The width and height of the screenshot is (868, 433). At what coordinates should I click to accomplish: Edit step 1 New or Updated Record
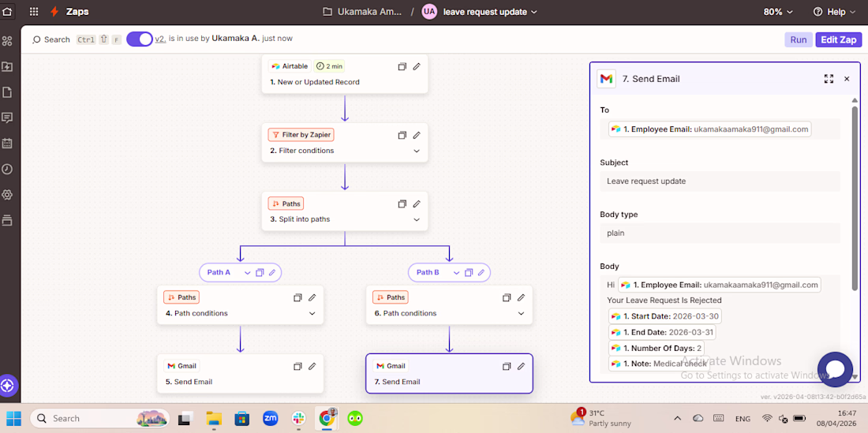(417, 66)
